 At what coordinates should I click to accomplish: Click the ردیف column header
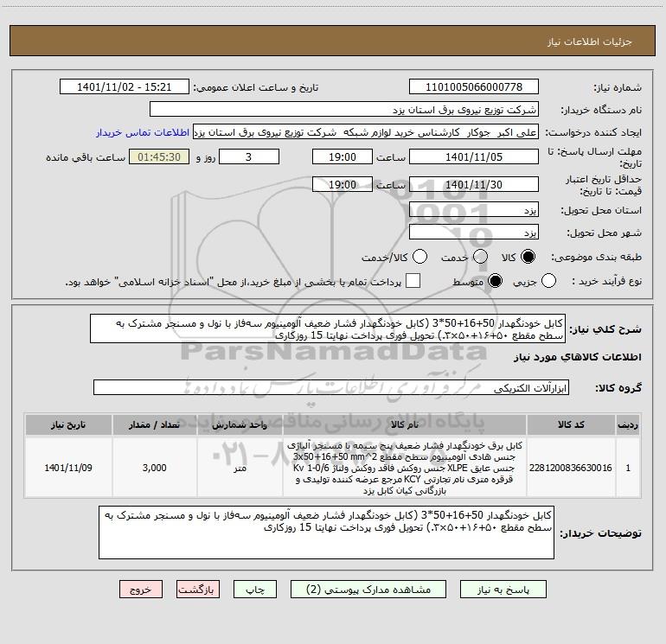[628, 424]
